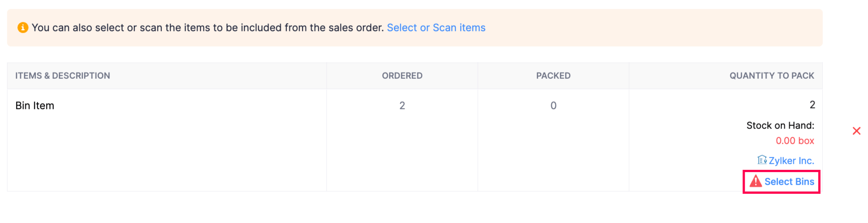Click the word box in stock value
The width and height of the screenshot is (868, 223).
(806, 141)
